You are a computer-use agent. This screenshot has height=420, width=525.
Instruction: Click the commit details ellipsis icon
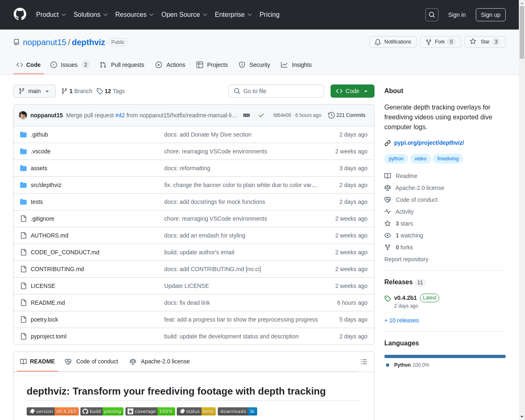tap(247, 115)
